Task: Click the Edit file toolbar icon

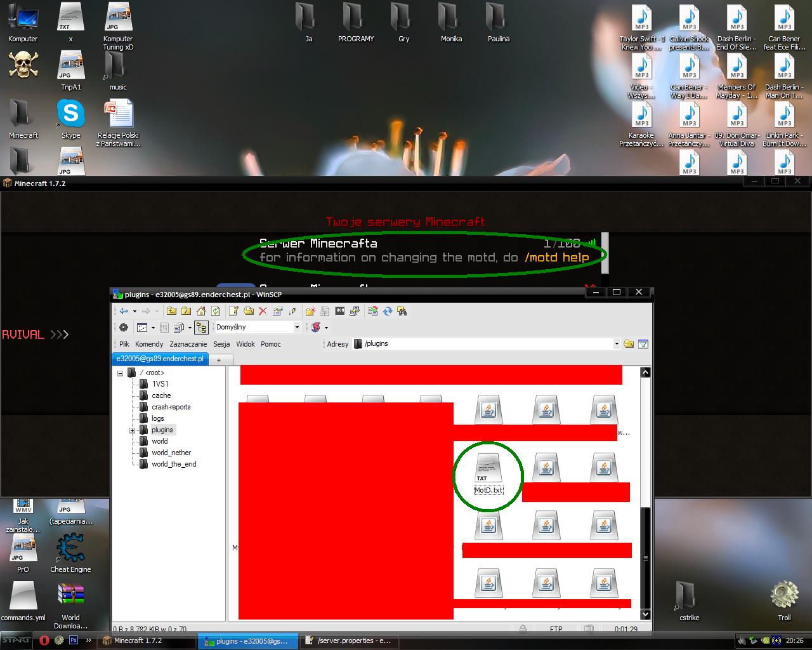Action: [233, 311]
